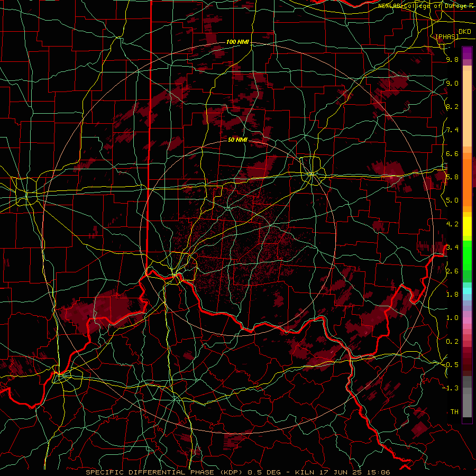The image size is (476, 476).
Task: Click the 4.2 value on the legend
Action: [x=452, y=224]
